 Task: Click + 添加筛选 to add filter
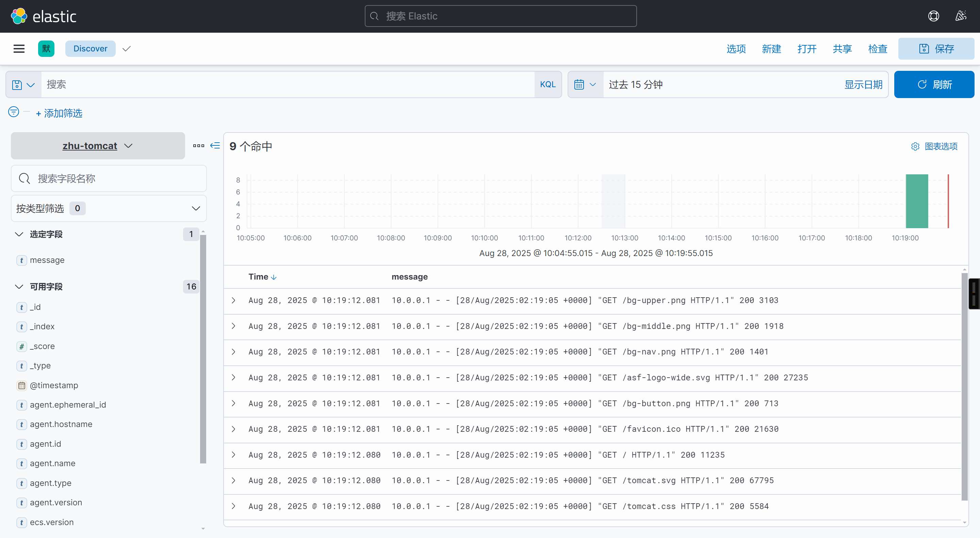coord(59,113)
